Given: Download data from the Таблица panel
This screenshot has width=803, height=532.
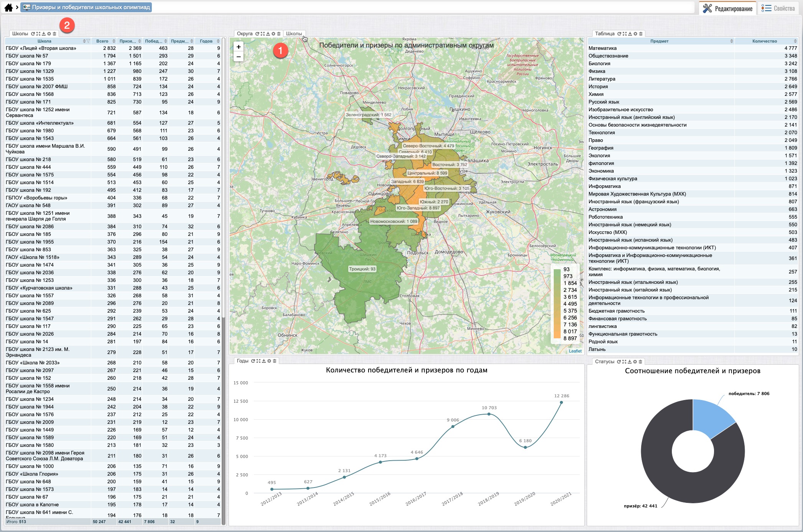Looking at the screenshot, I should point(630,34).
